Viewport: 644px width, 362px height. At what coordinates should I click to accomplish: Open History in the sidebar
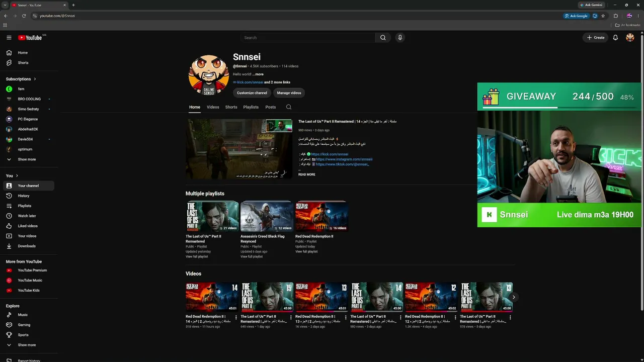(29, 196)
